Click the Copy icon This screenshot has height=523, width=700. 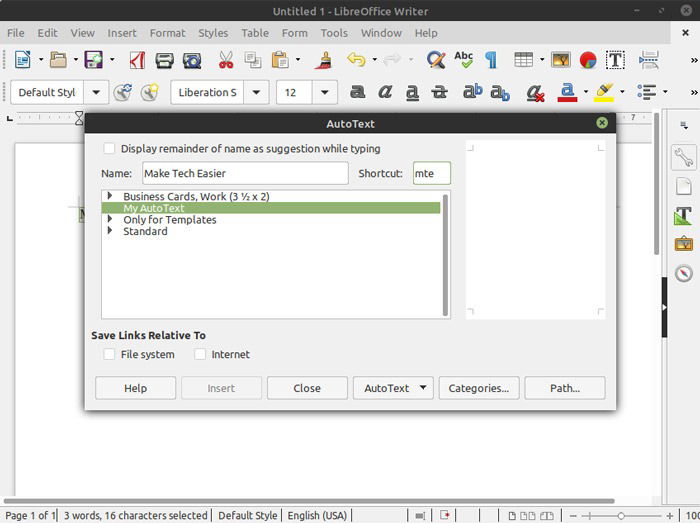pos(253,60)
